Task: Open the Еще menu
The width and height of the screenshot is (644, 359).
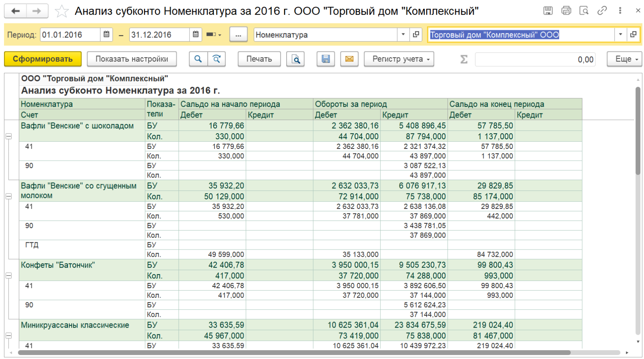Action: click(624, 59)
